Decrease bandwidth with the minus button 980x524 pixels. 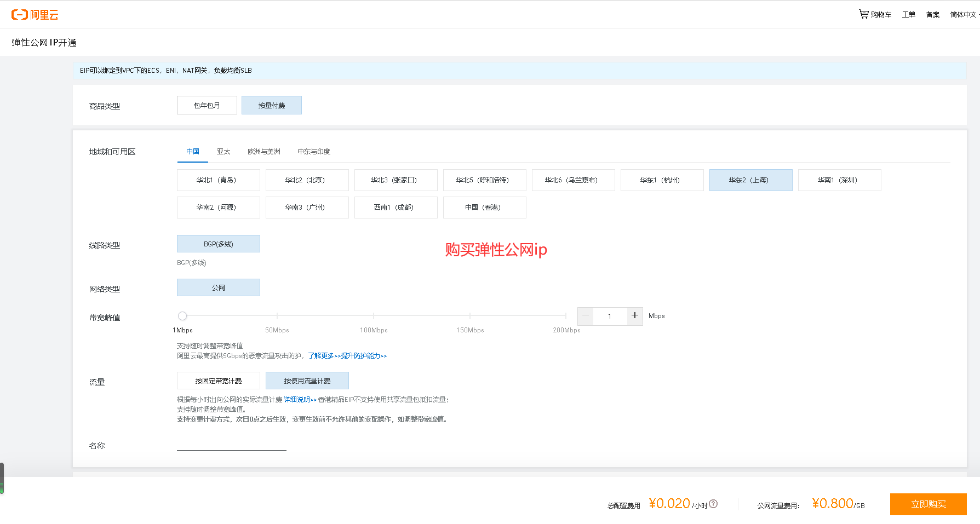tap(586, 316)
